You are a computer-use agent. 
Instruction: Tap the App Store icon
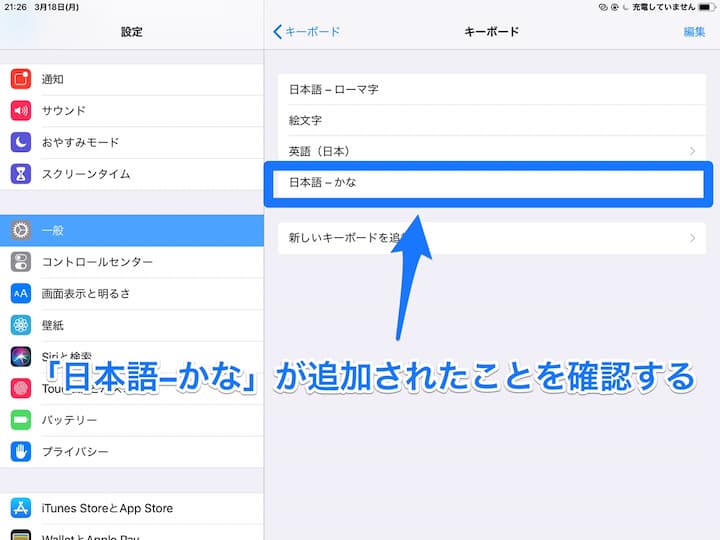click(21, 508)
